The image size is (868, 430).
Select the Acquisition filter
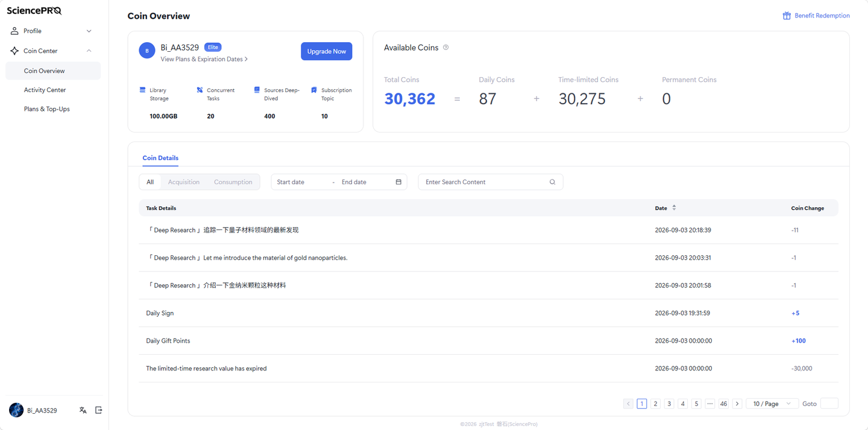184,182
